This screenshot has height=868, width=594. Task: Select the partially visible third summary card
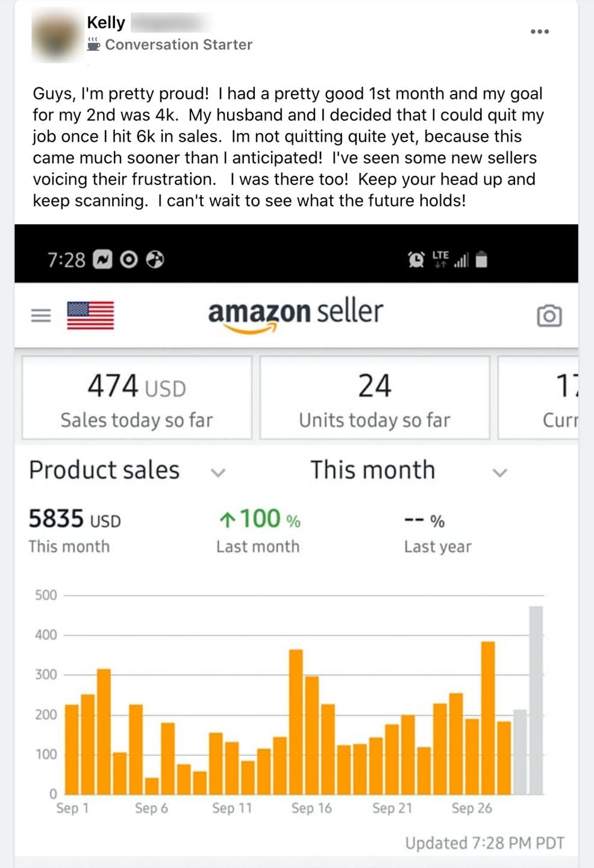(539, 398)
